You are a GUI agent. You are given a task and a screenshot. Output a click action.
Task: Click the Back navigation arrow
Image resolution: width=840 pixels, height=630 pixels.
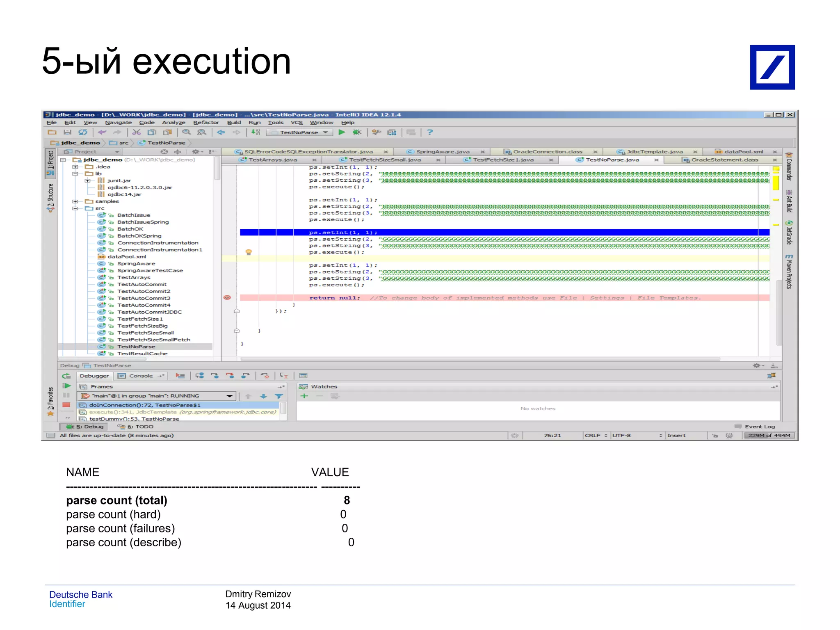click(x=221, y=132)
